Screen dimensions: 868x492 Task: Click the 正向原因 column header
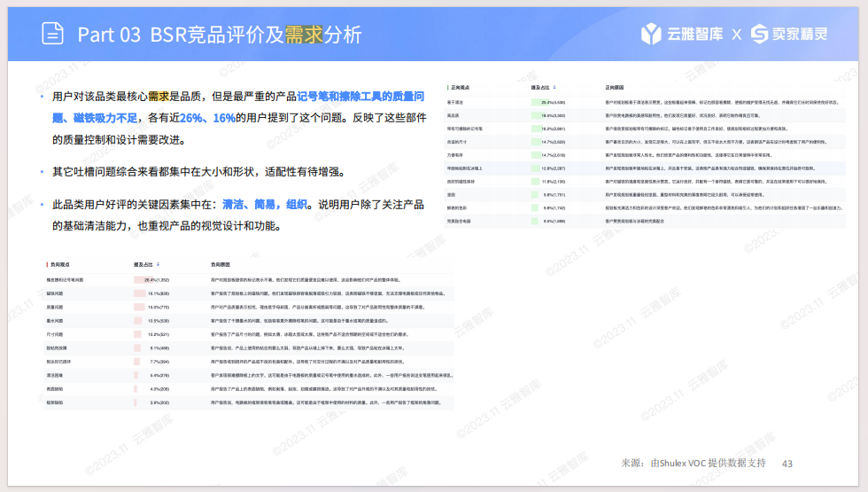[x=615, y=88]
